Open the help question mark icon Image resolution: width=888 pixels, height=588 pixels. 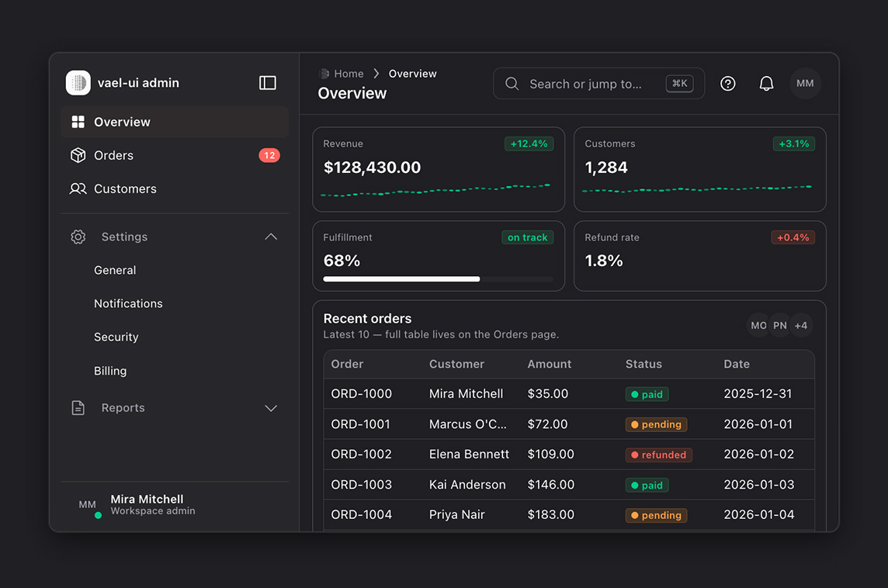(x=728, y=84)
